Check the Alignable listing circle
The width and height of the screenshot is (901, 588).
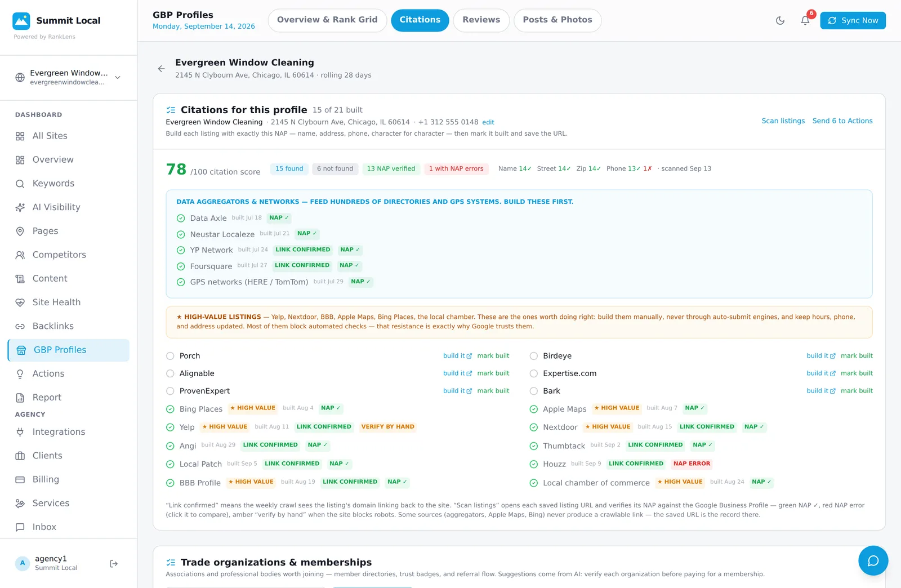170,373
